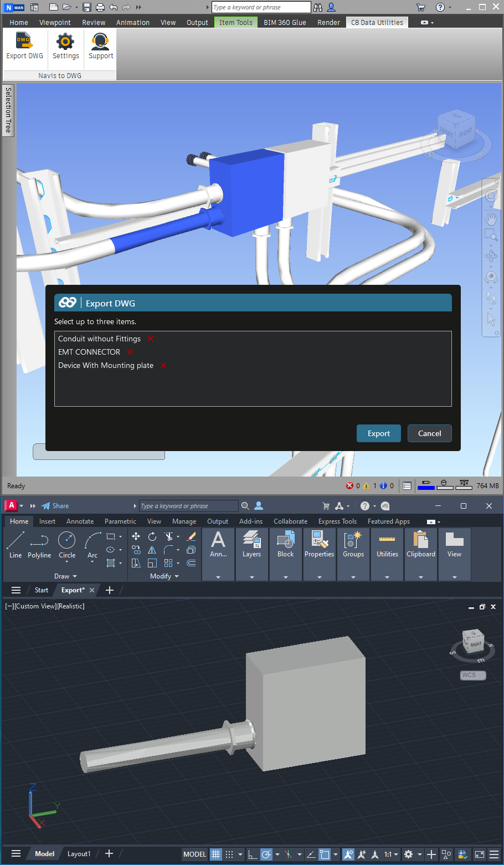The image size is (504, 865).
Task: Open the Viewpoint tab in Navisworks
Action: 55,22
